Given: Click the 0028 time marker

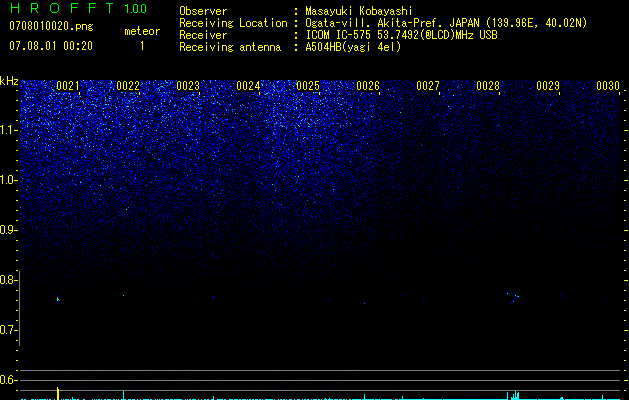Looking at the screenshot, I should tap(488, 86).
